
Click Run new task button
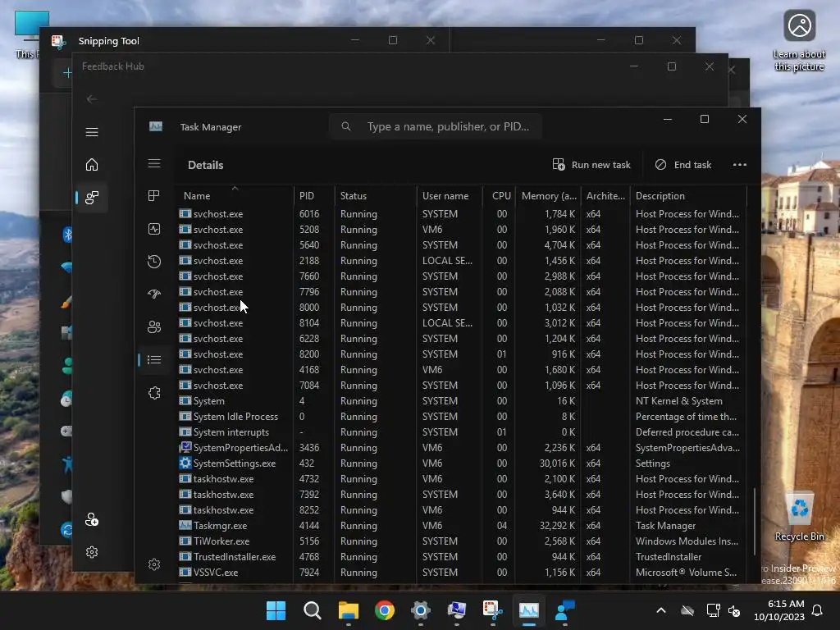coord(591,164)
